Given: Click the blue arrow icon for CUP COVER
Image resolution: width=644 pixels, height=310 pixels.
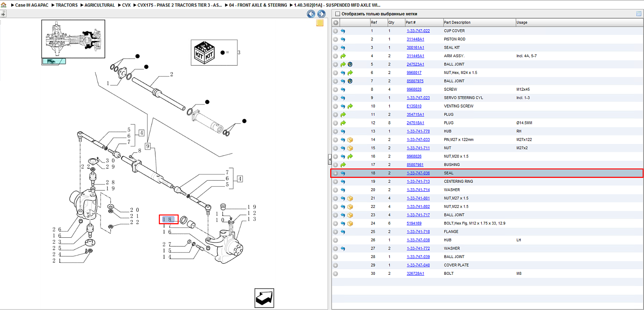Looking at the screenshot, I should tap(343, 31).
